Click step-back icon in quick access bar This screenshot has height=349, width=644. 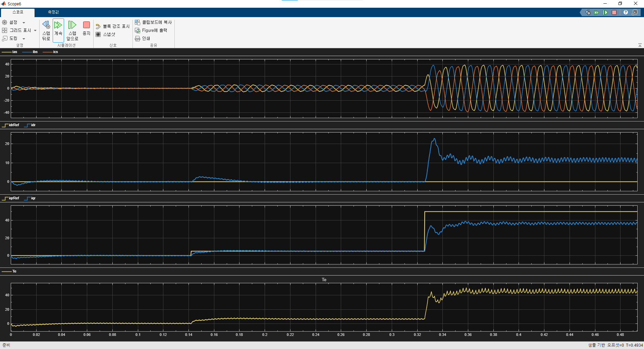[x=588, y=12]
